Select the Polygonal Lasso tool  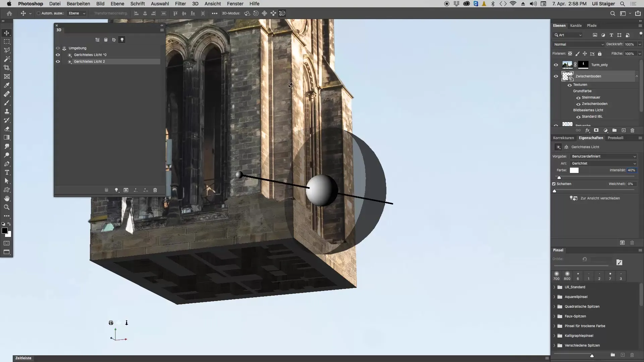coord(7,50)
